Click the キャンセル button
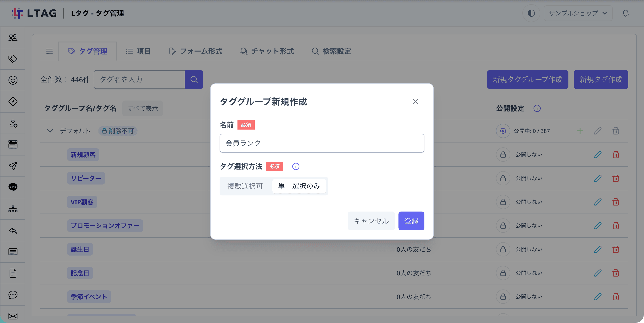644x323 pixels. click(371, 221)
